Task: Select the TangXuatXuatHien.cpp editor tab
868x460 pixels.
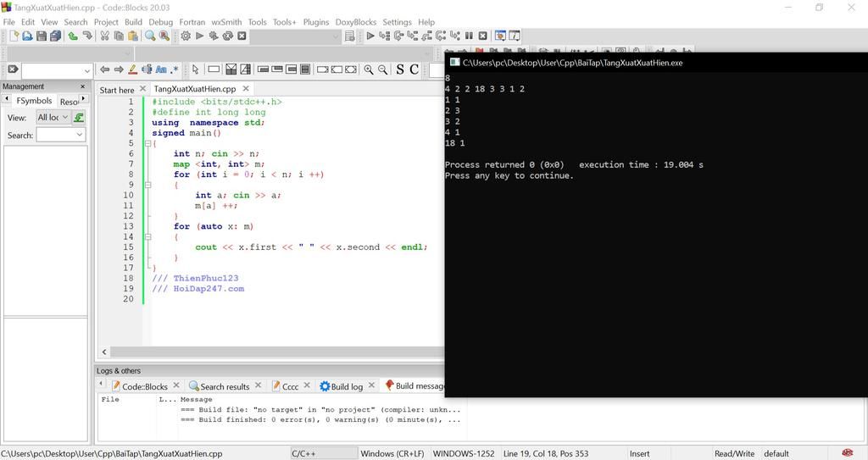Action: pyautogui.click(x=195, y=89)
